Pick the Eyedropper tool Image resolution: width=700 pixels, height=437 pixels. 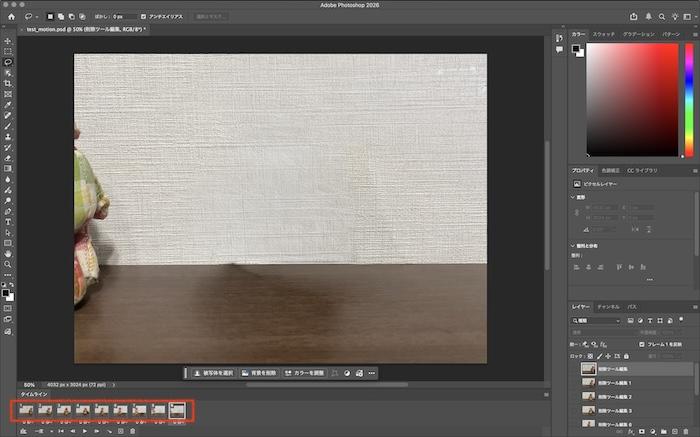click(x=8, y=104)
